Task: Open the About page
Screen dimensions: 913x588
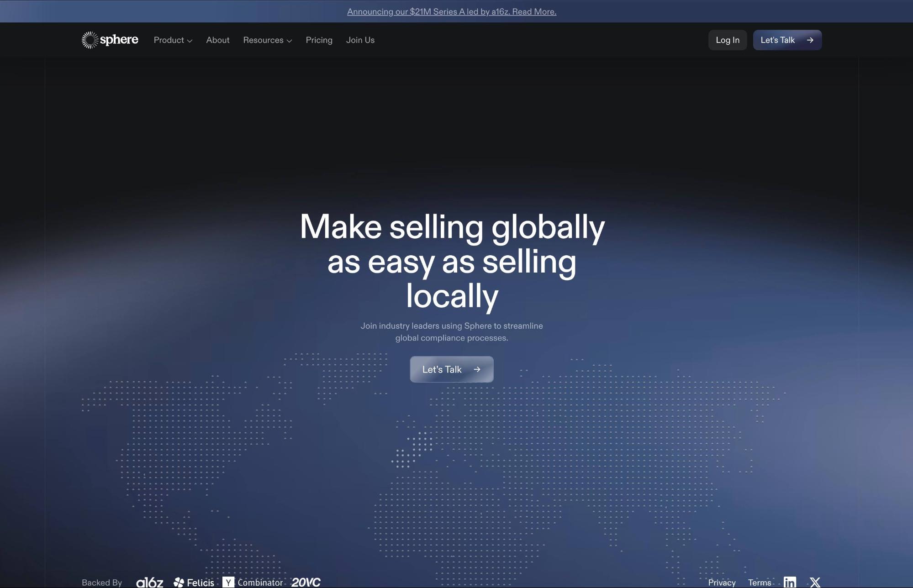Action: (x=217, y=40)
